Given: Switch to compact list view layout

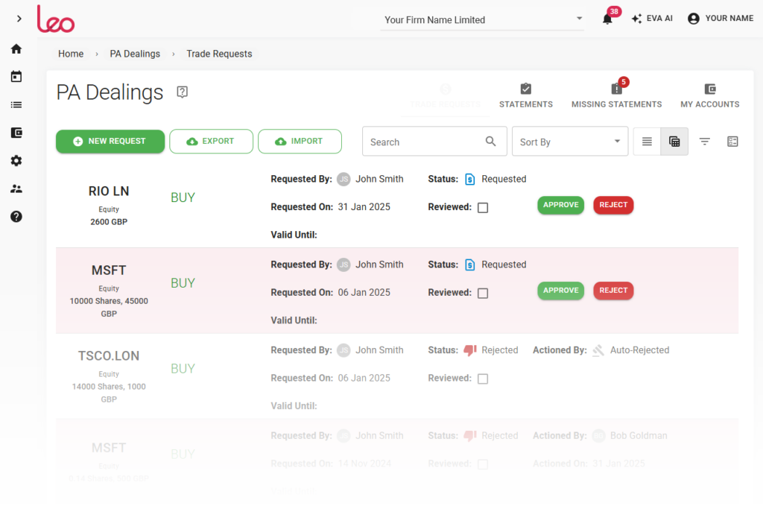Looking at the screenshot, I should coord(646,141).
